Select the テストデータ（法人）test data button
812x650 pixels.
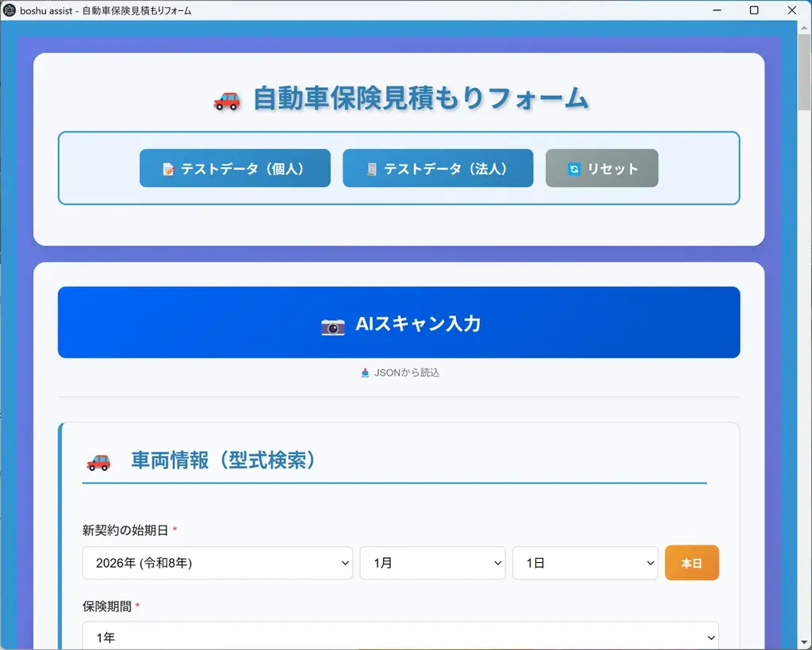point(438,167)
